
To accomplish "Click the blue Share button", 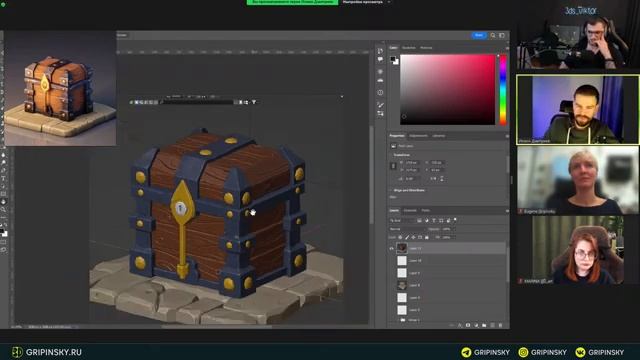I will click(x=479, y=36).
